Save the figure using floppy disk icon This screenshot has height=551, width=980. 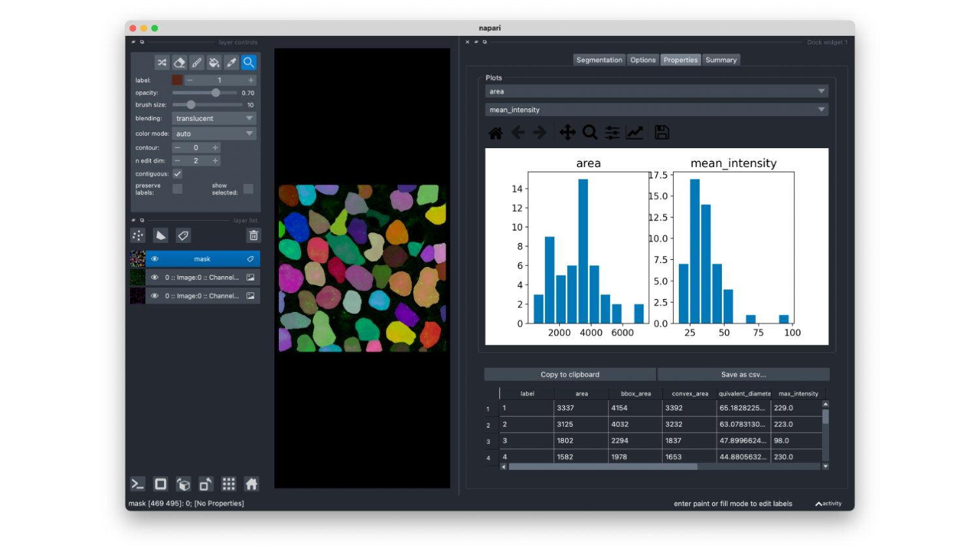pyautogui.click(x=662, y=133)
